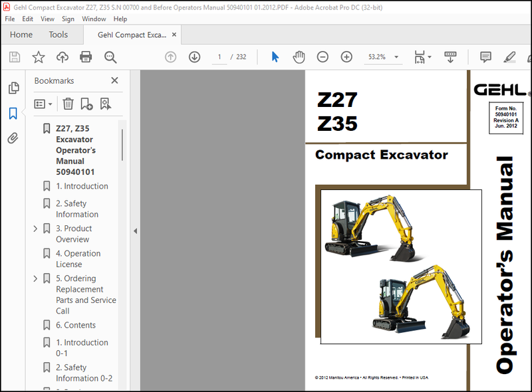The width and height of the screenshot is (532, 392).
Task: Open the 53.2% zoom level dropdown
Action: point(394,57)
